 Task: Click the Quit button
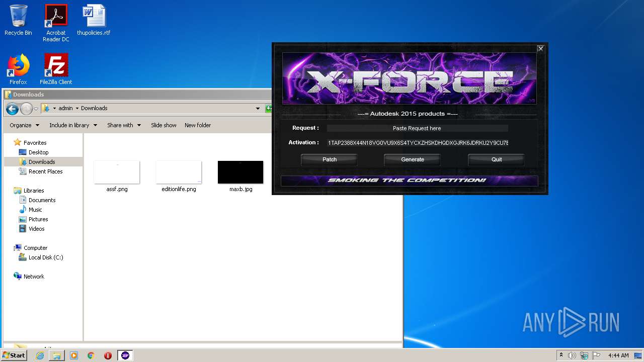[497, 159]
